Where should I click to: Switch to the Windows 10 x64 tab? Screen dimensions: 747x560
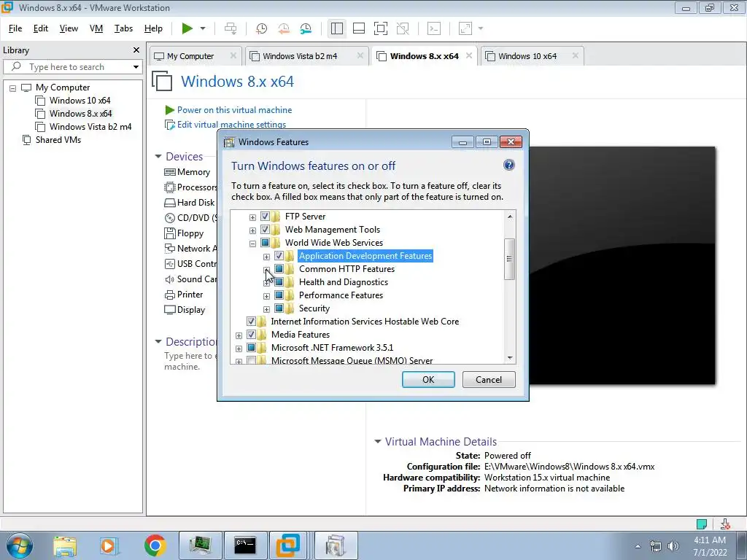527,56
